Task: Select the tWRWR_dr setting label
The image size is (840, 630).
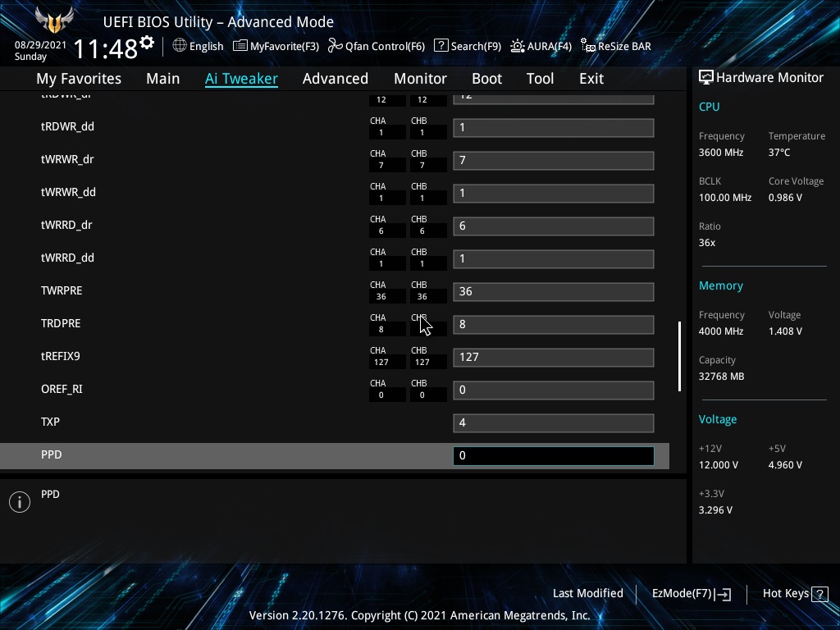Action: coord(67,160)
